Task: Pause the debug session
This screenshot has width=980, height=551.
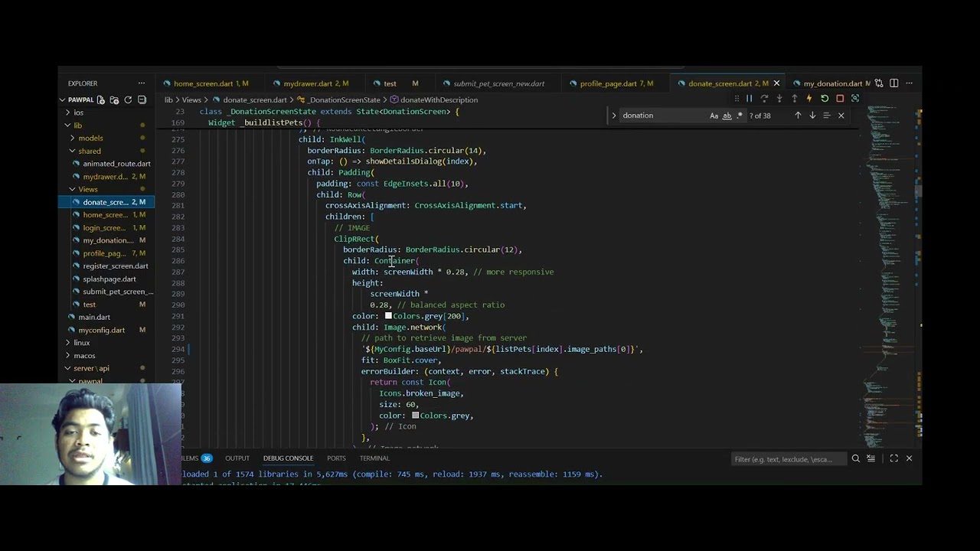Action: point(749,99)
